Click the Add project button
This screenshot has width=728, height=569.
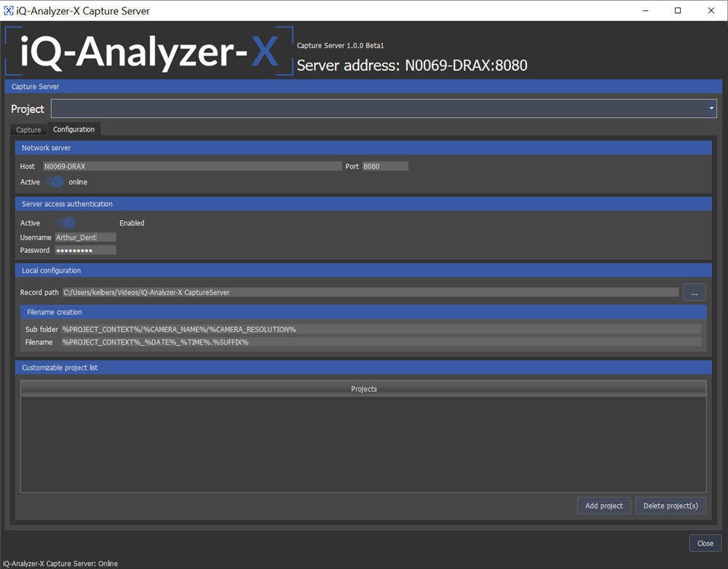tap(604, 506)
